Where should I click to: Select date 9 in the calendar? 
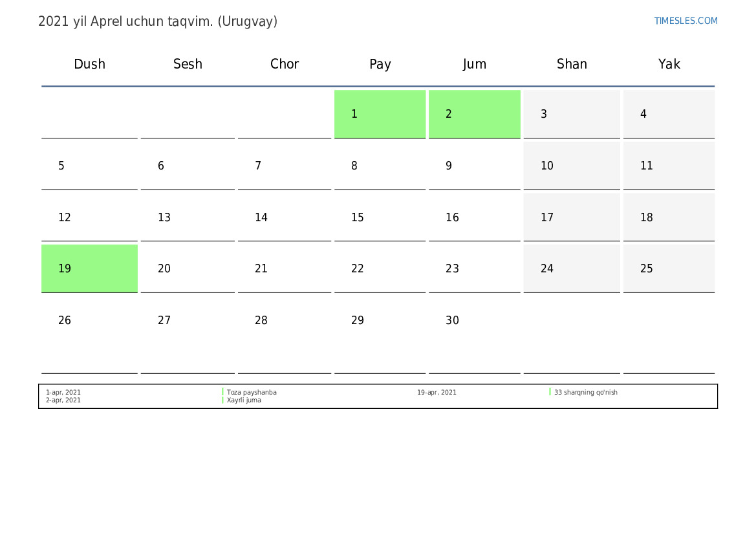[x=475, y=166]
